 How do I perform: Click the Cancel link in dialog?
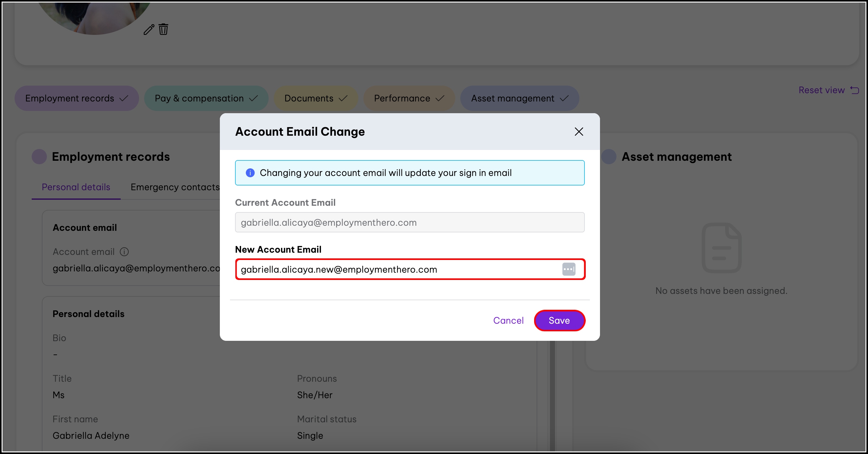pyautogui.click(x=508, y=321)
